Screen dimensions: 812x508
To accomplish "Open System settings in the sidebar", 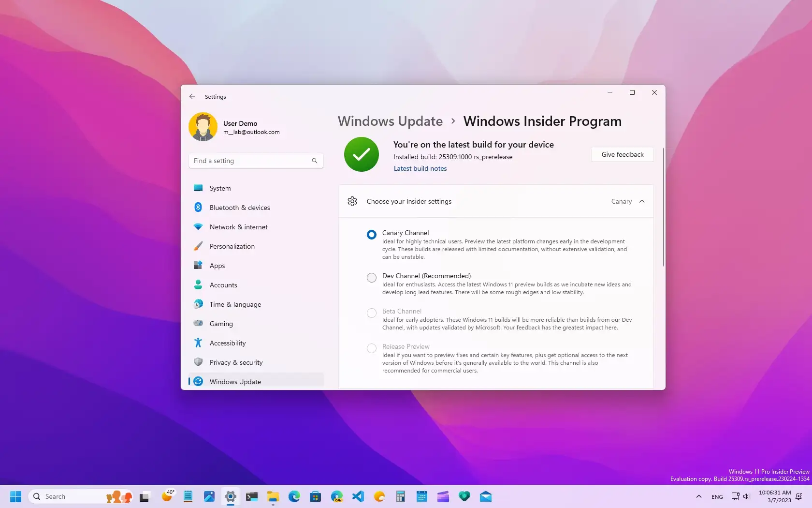I will (256, 188).
